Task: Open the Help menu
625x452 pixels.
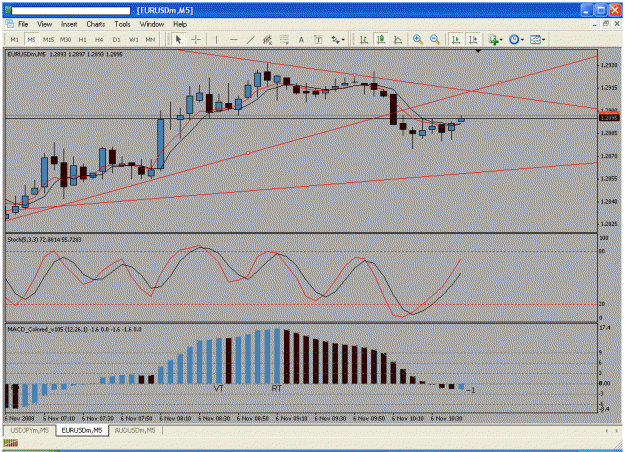Action: tap(180, 24)
